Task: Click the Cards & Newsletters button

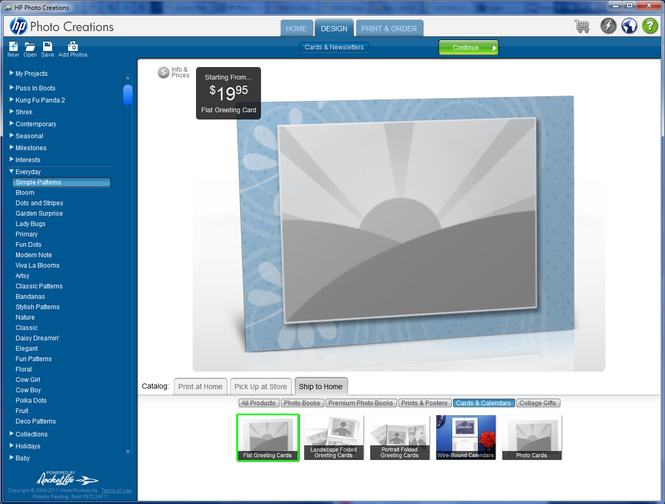Action: (334, 47)
